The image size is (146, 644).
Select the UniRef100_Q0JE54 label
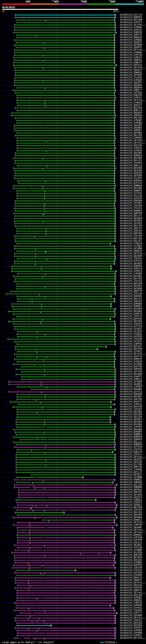click(131, 553)
